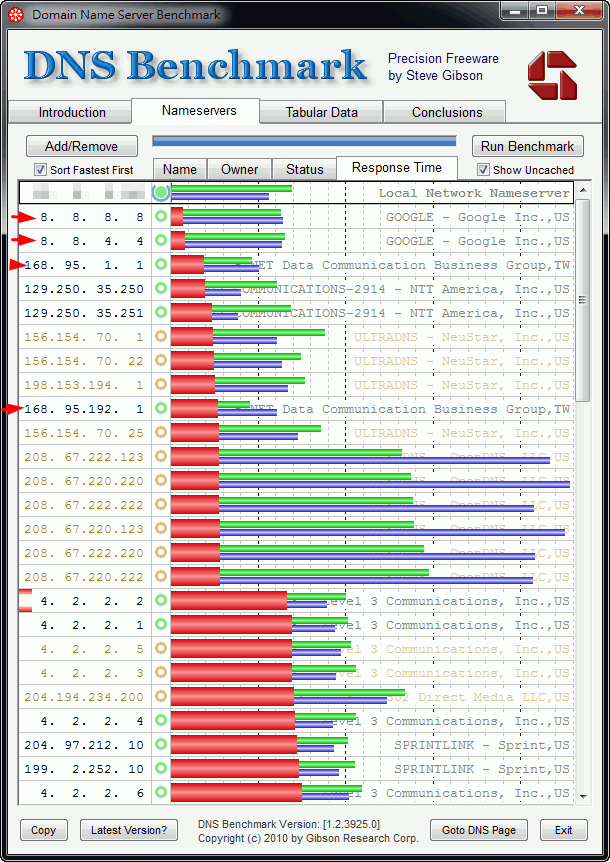Image resolution: width=610 pixels, height=862 pixels.
Task: Select the 156.154.70.1 IP address
Action: pyautogui.click(x=84, y=337)
